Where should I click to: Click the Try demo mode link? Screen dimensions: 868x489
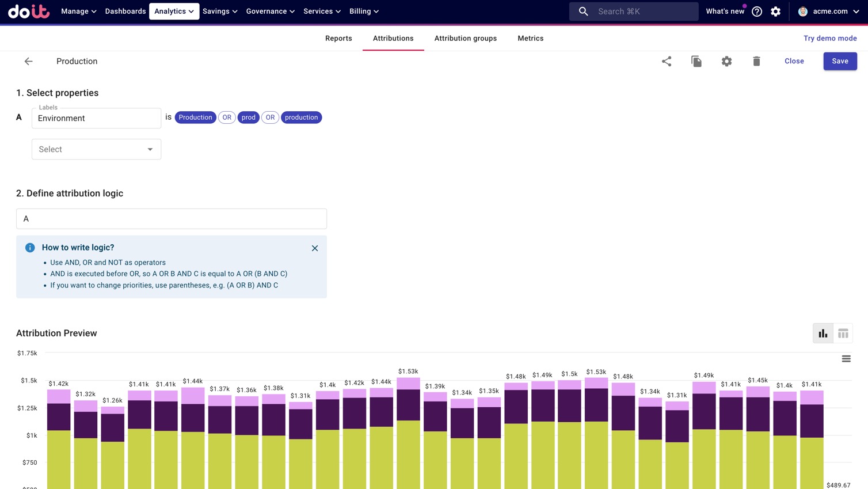tap(830, 39)
